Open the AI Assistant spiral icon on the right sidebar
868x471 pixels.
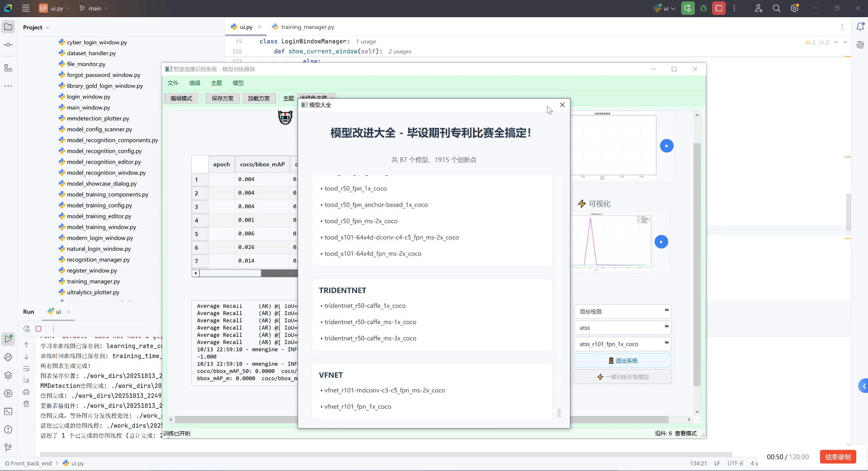click(860, 45)
